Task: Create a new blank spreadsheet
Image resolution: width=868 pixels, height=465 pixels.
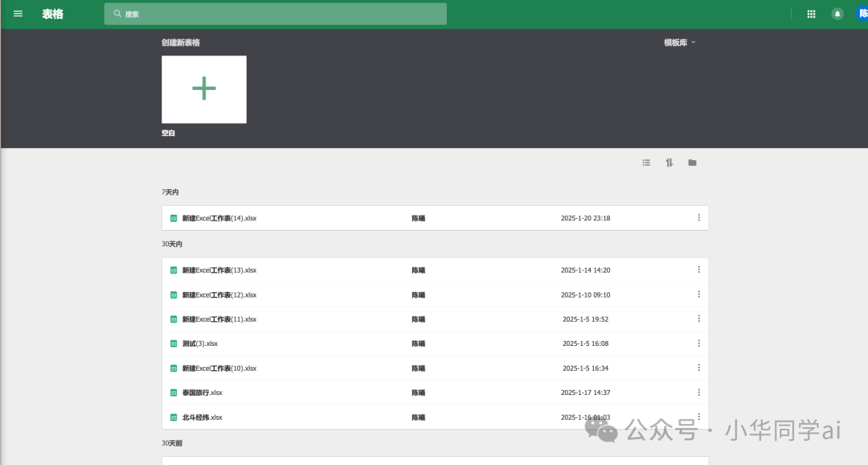Action: point(203,89)
